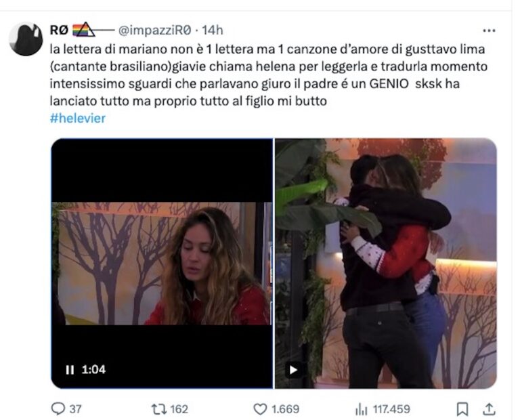Click the RØ profile avatar picture
The height and width of the screenshot is (420, 520).
click(26, 39)
